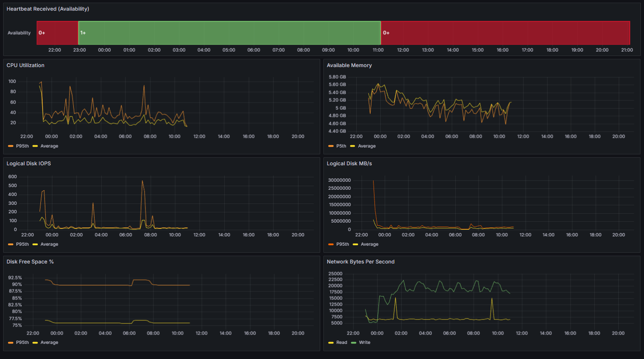Image resolution: width=644 pixels, height=359 pixels.
Task: Open the Disk Free Space % panel title menu
Action: (x=30, y=262)
